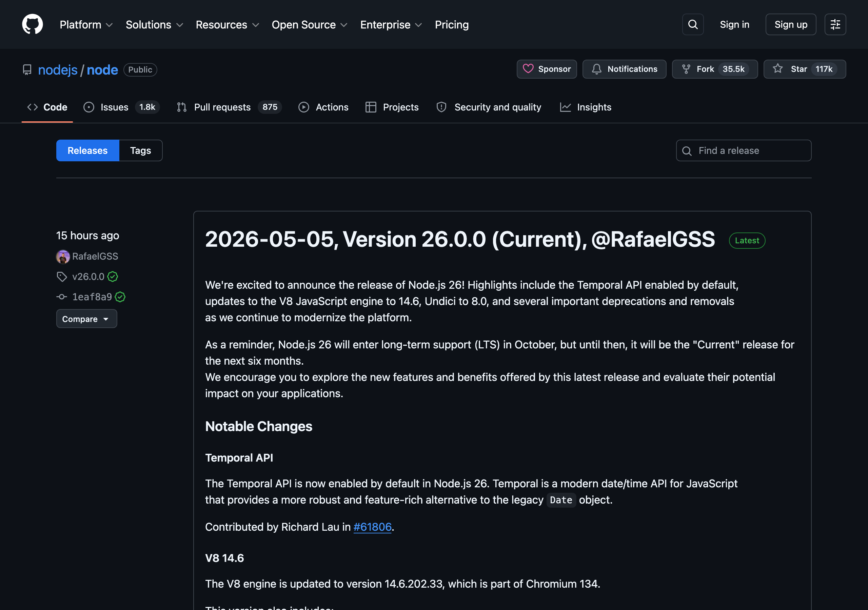
Task: Open the Security and quality tab
Action: [489, 107]
